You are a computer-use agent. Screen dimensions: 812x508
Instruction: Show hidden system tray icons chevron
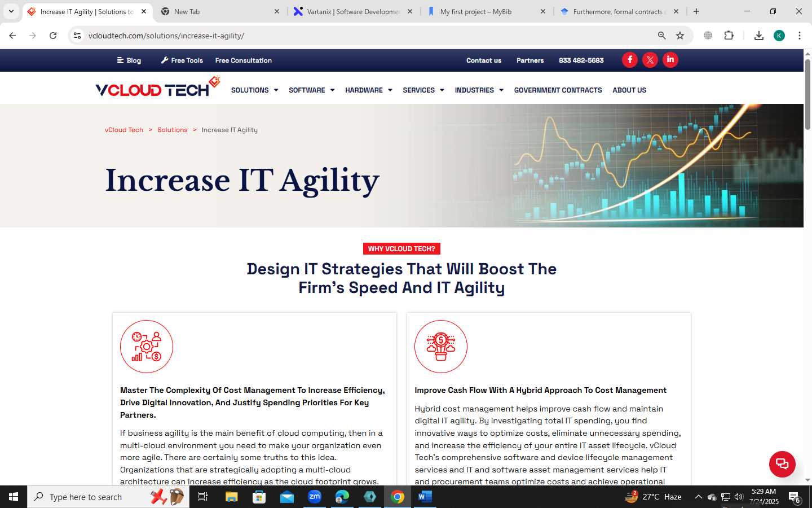click(698, 497)
